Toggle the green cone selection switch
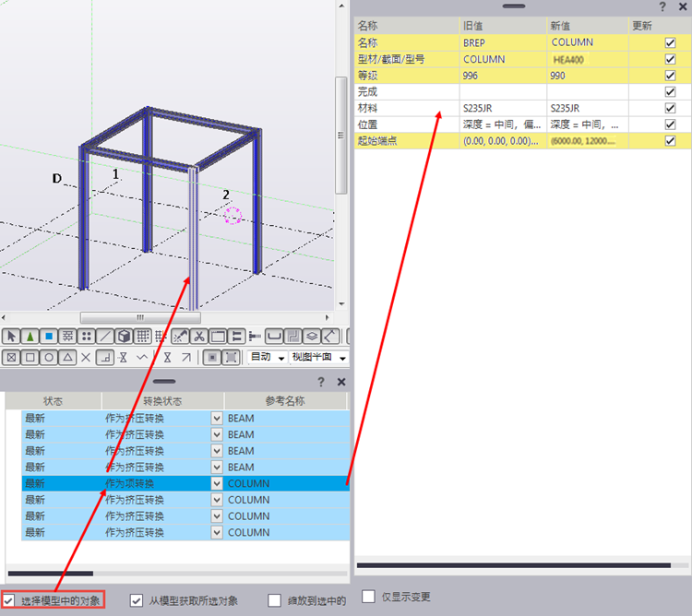The image size is (692, 616). click(30, 337)
